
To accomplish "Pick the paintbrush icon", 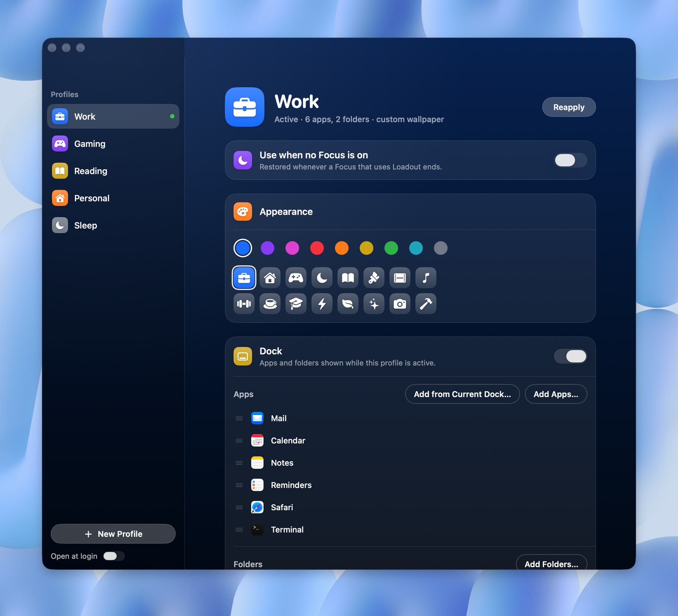I will click(x=374, y=278).
